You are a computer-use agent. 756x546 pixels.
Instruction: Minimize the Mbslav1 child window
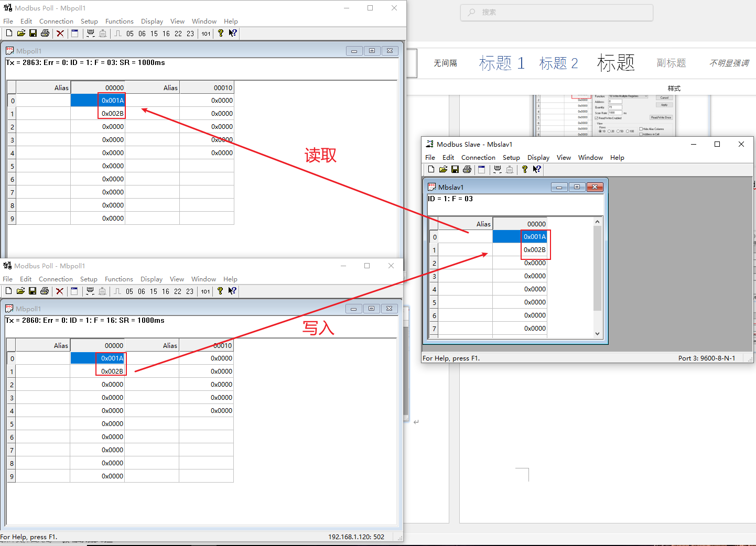[559, 187]
